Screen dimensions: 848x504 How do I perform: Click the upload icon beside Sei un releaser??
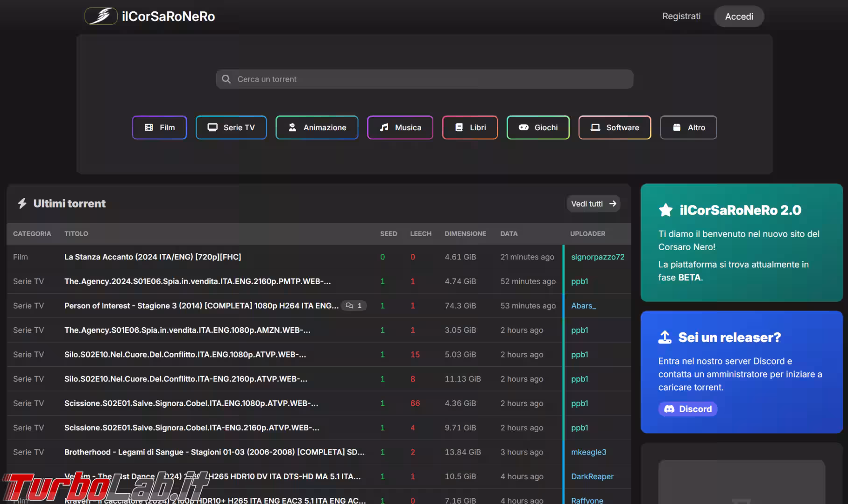pos(665,337)
